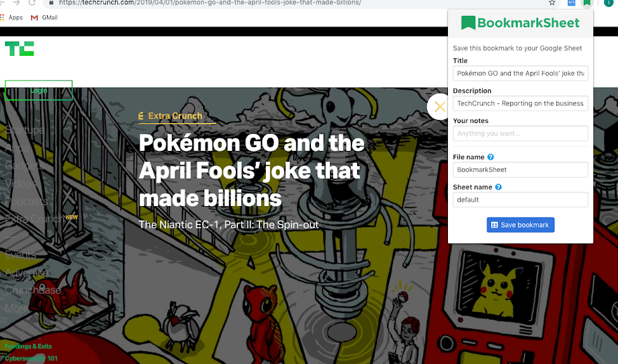The height and width of the screenshot is (364, 618).
Task: Click the profile avatar in toolbar
Action: coord(609,3)
